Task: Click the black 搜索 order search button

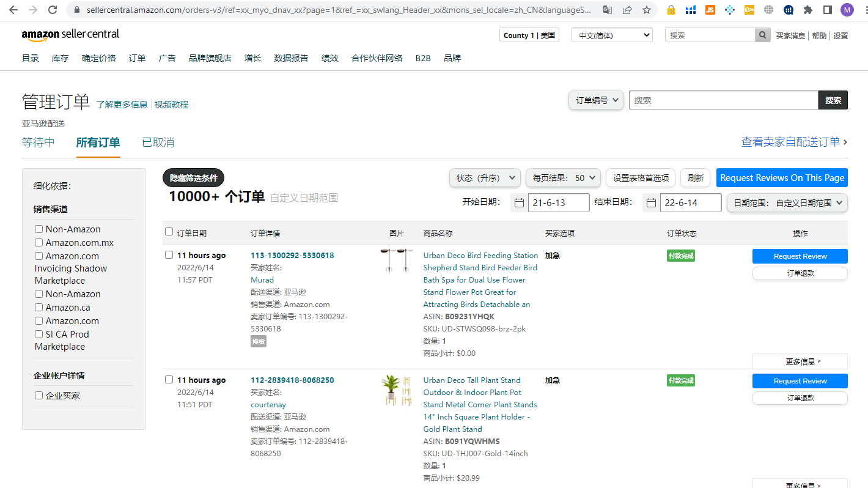Action: [833, 100]
